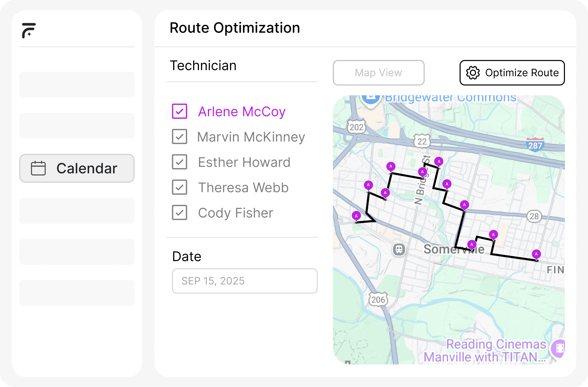This screenshot has width=588, height=387.
Task: Click the Reading Cinemas film icon
Action: click(559, 348)
